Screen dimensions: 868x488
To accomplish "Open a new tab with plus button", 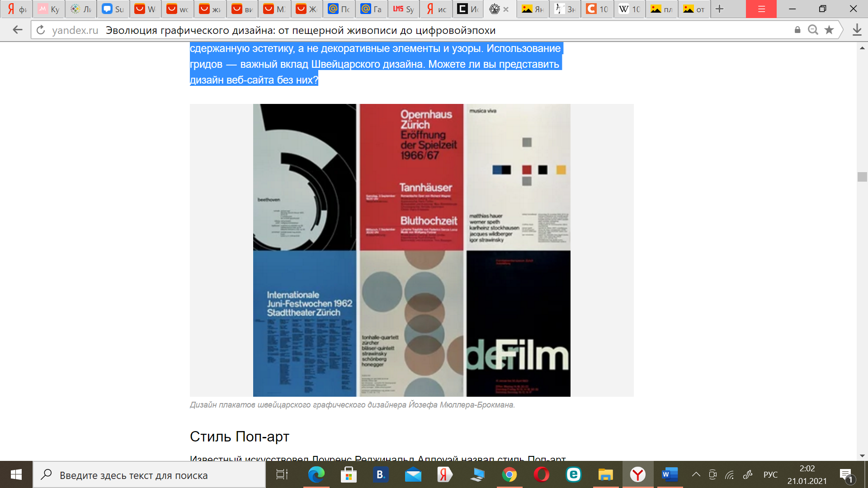I will [x=720, y=9].
